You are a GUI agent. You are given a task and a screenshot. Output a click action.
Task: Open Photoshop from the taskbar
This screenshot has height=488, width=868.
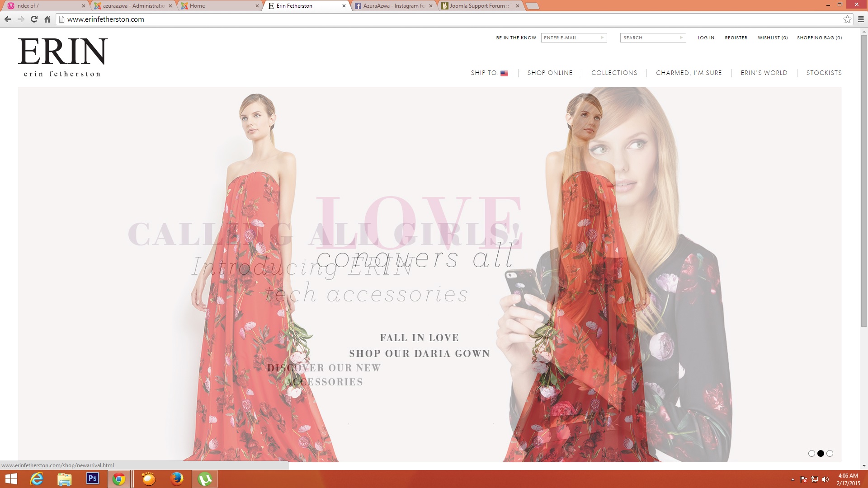pyautogui.click(x=93, y=478)
